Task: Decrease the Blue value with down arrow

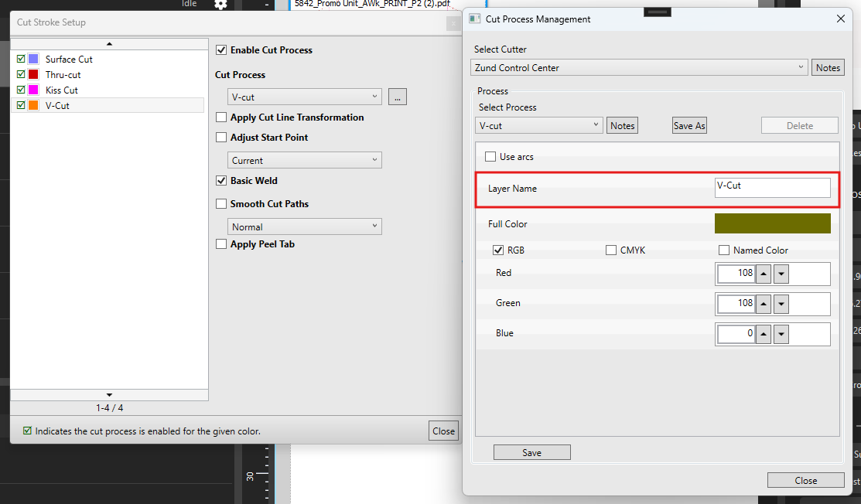Action: click(x=781, y=333)
